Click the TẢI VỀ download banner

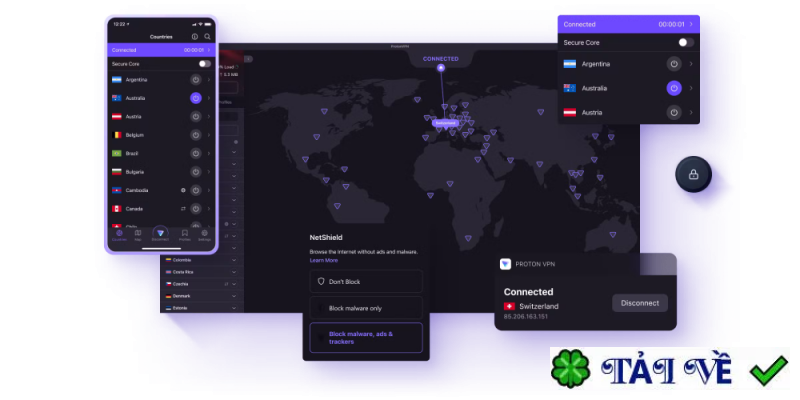click(x=670, y=370)
